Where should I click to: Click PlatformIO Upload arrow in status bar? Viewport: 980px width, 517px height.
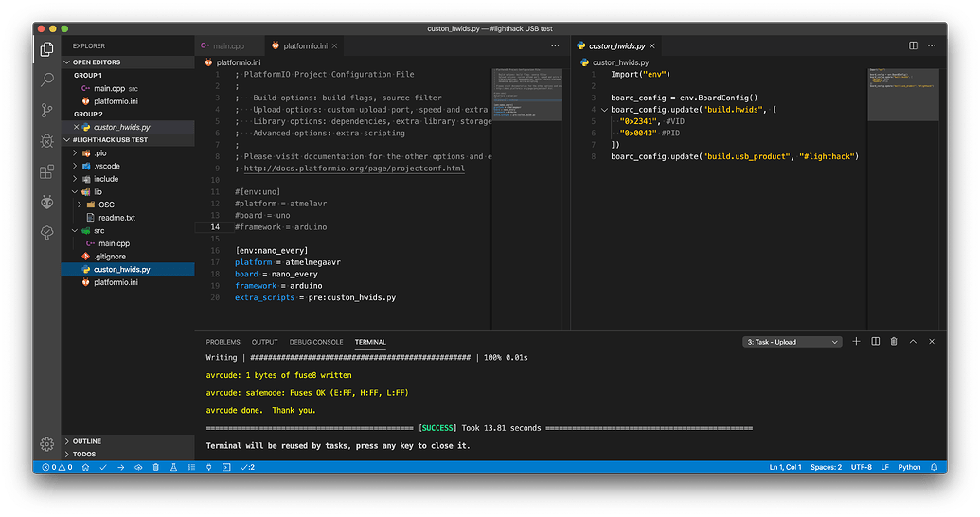[x=120, y=467]
